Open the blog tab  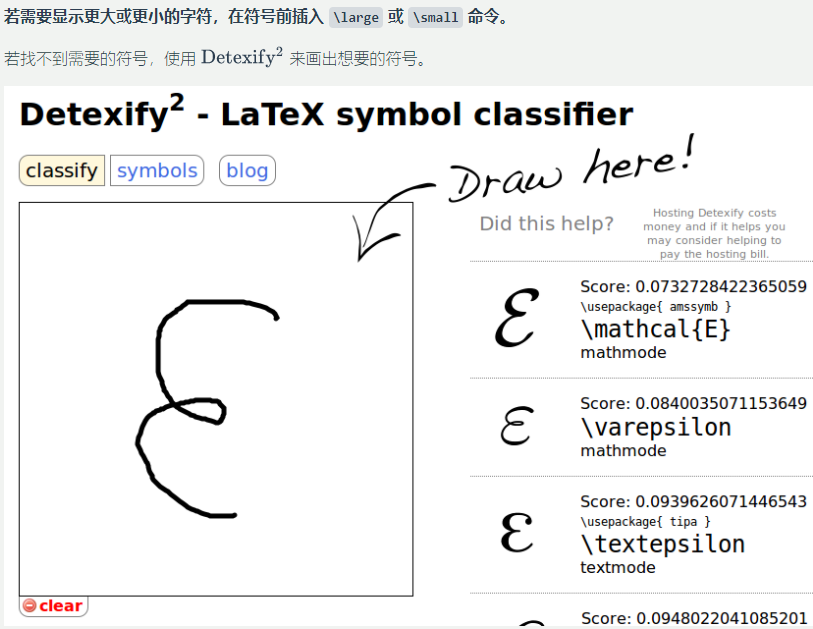pyautogui.click(x=247, y=170)
